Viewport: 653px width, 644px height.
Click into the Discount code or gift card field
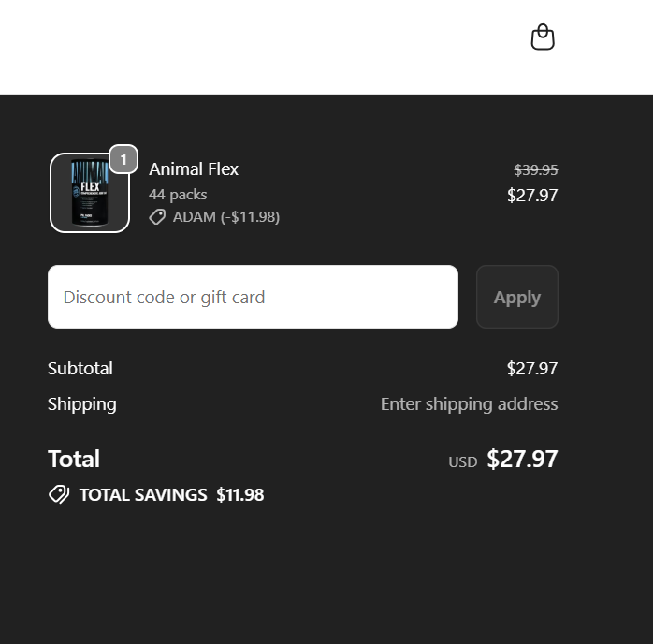tap(253, 297)
